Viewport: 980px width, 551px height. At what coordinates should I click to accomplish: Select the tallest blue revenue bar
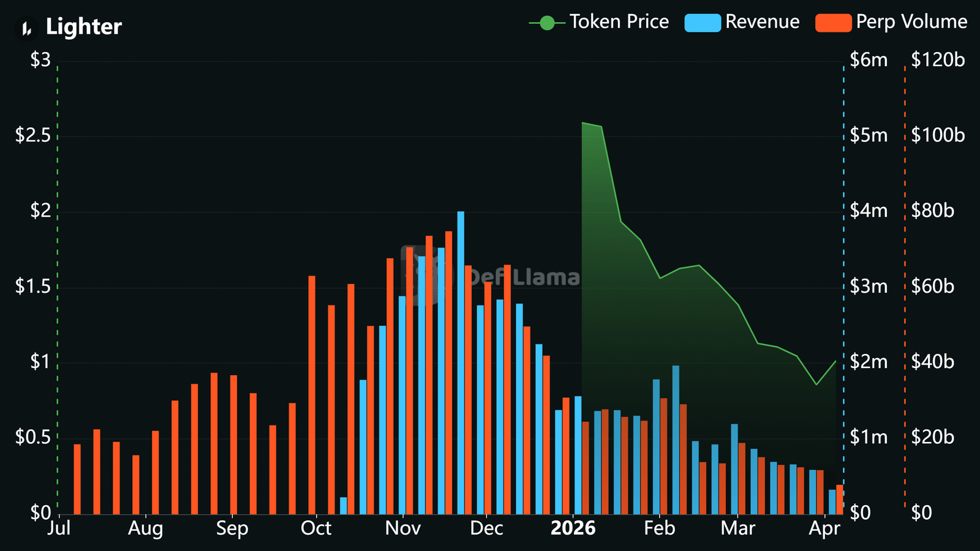(x=461, y=361)
